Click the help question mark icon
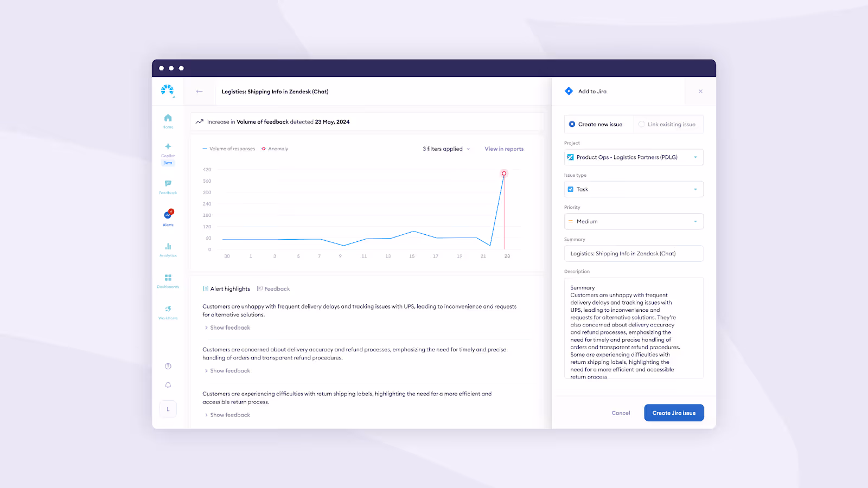This screenshot has height=488, width=868. pyautogui.click(x=168, y=366)
